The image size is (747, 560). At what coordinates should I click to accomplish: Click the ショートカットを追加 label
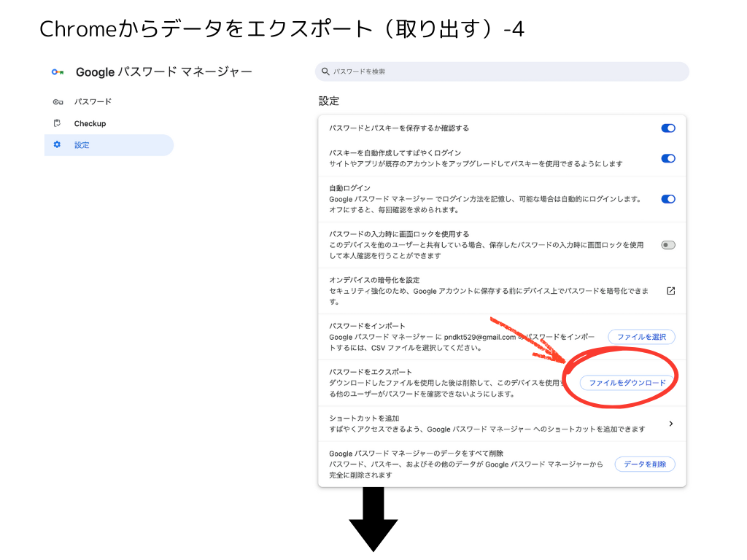coord(364,418)
